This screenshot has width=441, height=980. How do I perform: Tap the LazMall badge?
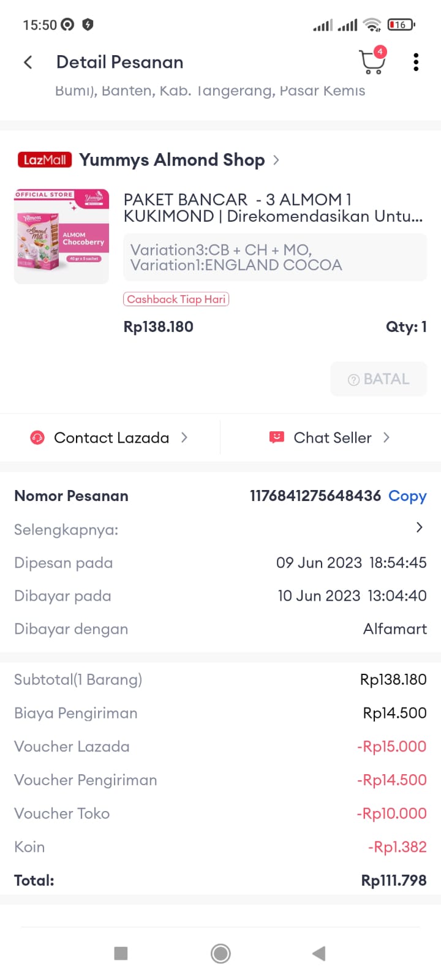[x=45, y=160]
